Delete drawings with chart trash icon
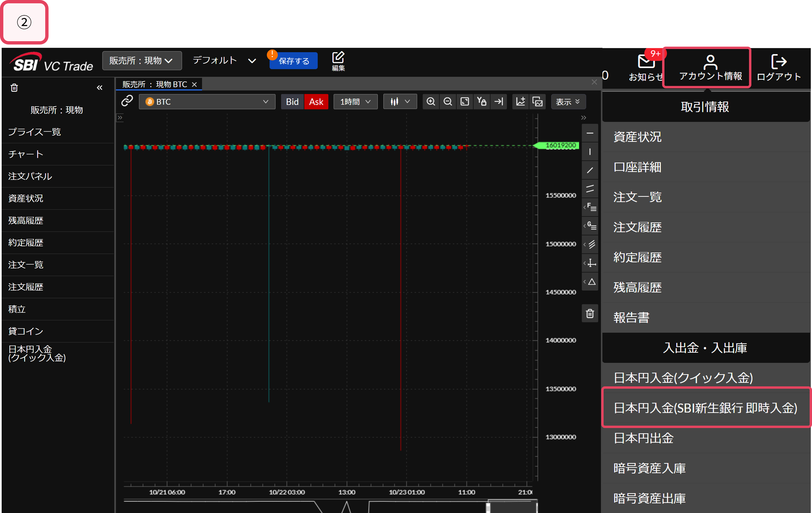Image resolution: width=812 pixels, height=513 pixels. (590, 313)
